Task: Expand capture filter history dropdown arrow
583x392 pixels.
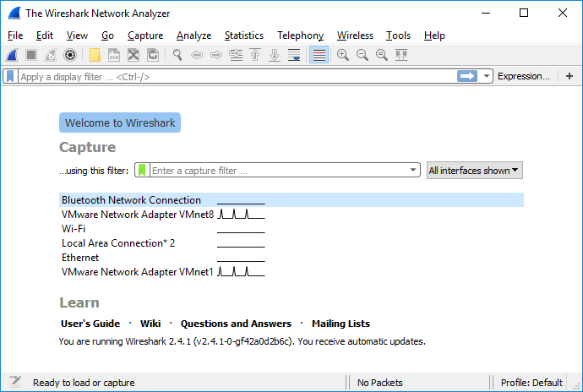Action: point(412,170)
